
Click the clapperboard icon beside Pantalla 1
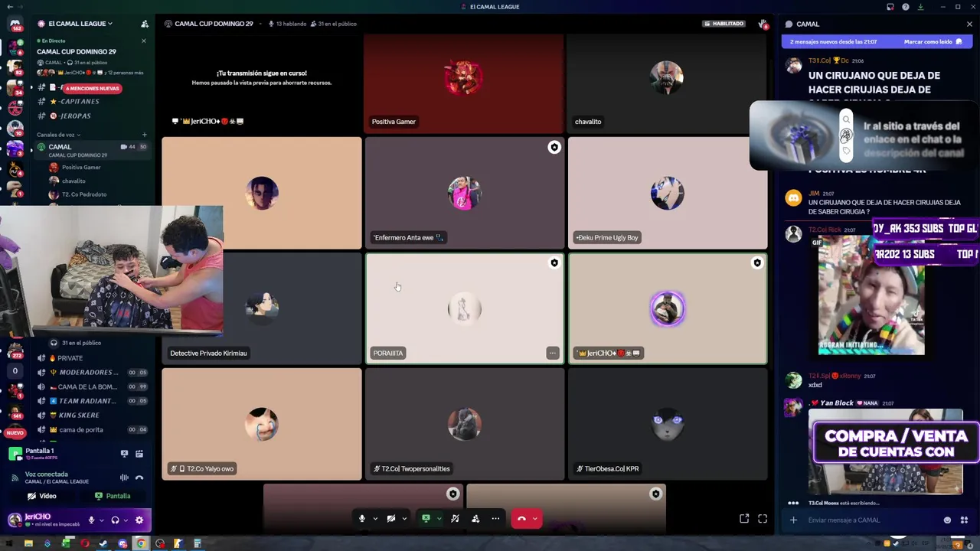click(x=139, y=454)
